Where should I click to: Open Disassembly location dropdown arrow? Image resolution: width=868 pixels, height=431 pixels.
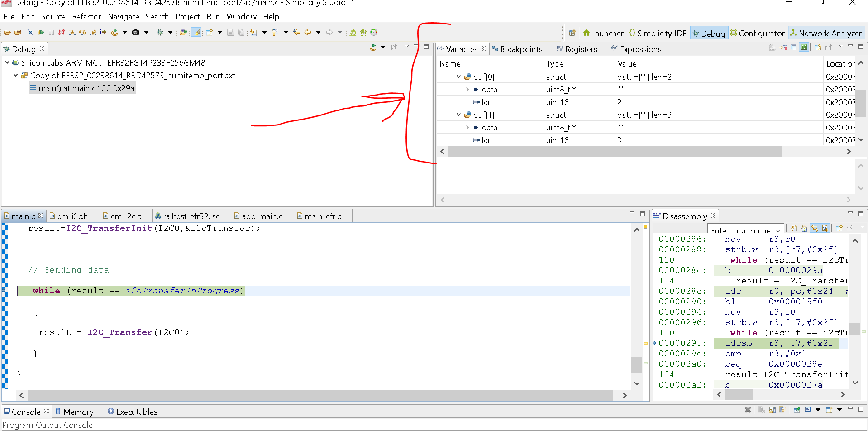778,230
